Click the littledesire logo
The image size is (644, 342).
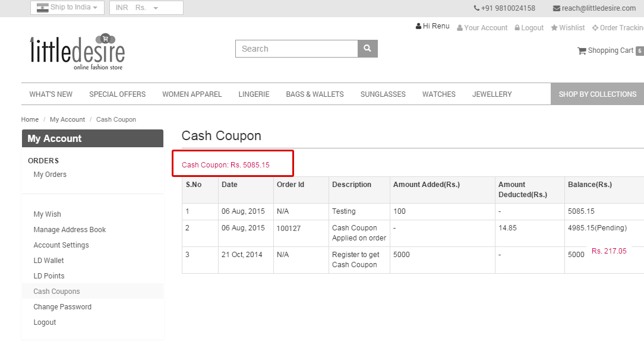pyautogui.click(x=77, y=52)
